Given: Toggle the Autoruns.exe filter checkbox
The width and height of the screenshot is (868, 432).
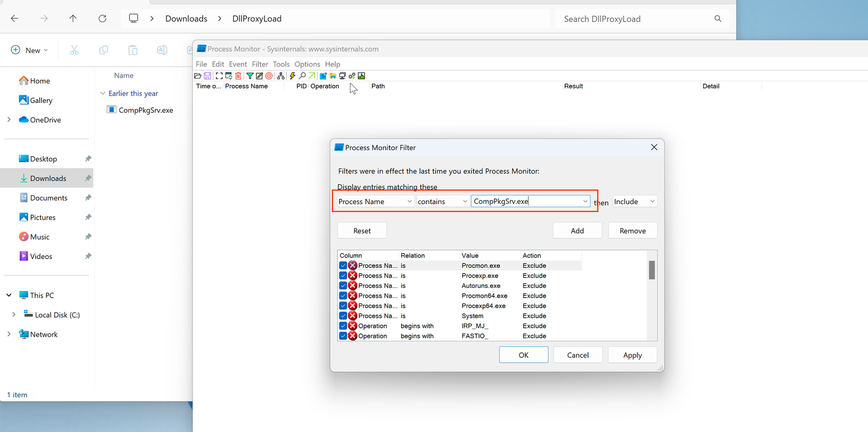Looking at the screenshot, I should [x=343, y=286].
